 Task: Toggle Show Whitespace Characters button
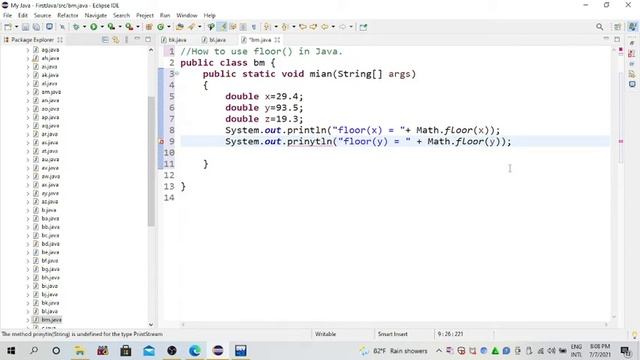(254, 27)
